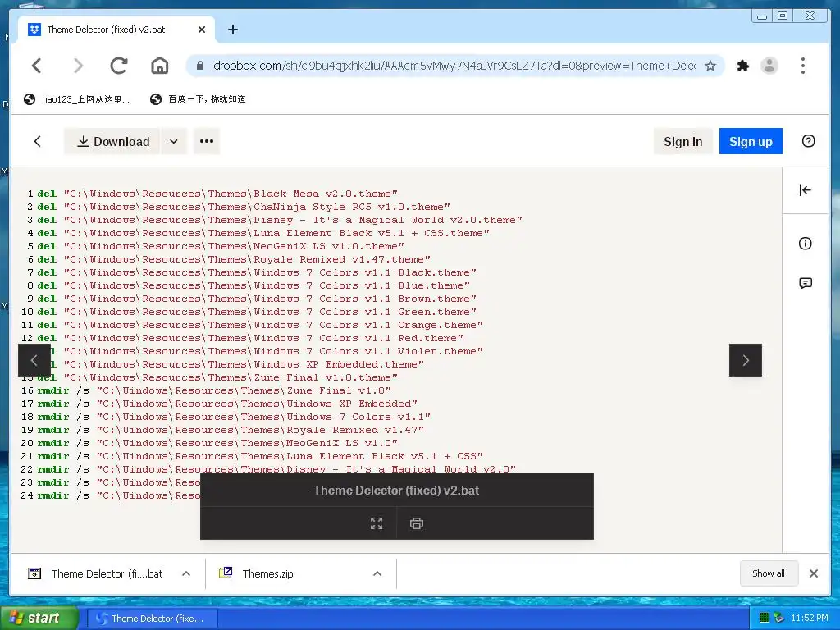
Task: Click the Download button
Action: click(x=112, y=141)
